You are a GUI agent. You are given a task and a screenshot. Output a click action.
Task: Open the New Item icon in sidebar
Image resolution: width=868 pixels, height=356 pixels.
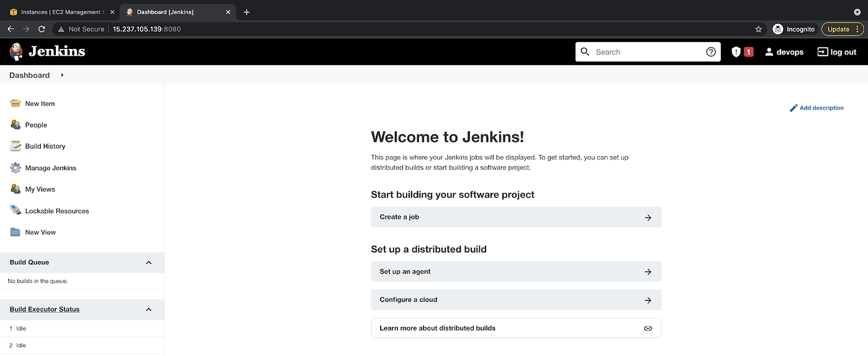pos(15,103)
